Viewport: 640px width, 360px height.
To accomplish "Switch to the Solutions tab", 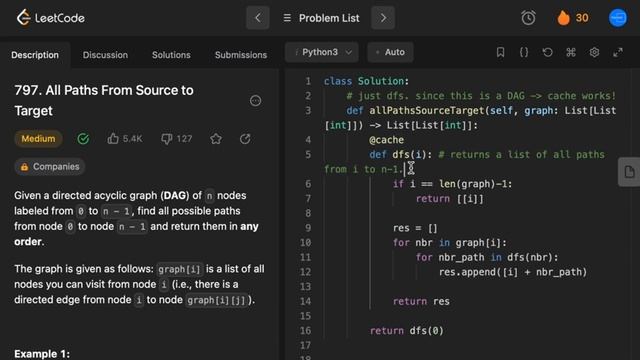I will point(171,55).
